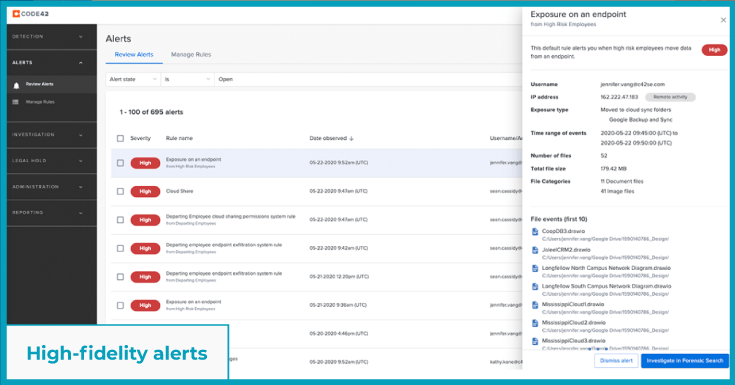The image size is (735, 385).
Task: Click the Code42 logo
Action: tap(30, 14)
